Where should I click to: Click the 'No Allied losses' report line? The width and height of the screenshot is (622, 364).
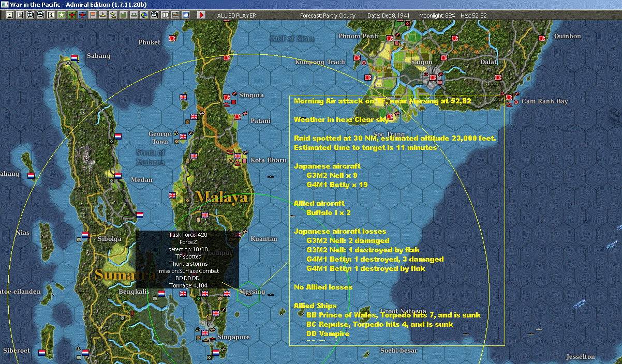point(323,287)
